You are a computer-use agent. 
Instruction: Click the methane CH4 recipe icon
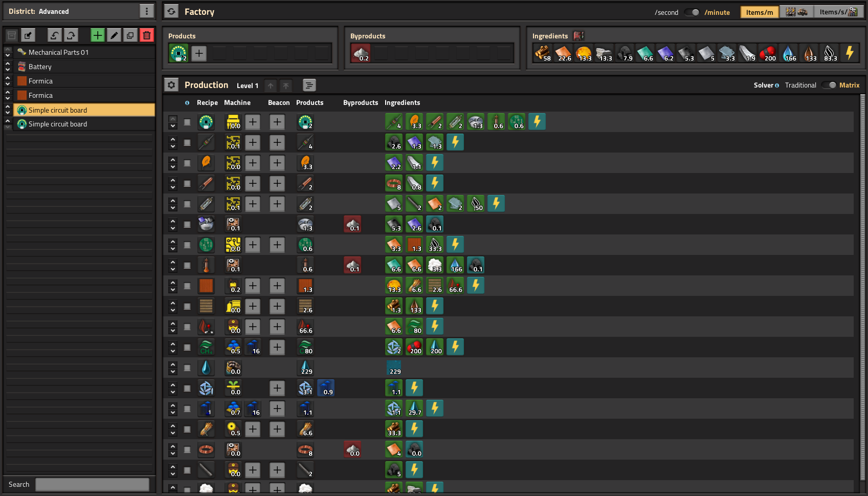(x=206, y=347)
